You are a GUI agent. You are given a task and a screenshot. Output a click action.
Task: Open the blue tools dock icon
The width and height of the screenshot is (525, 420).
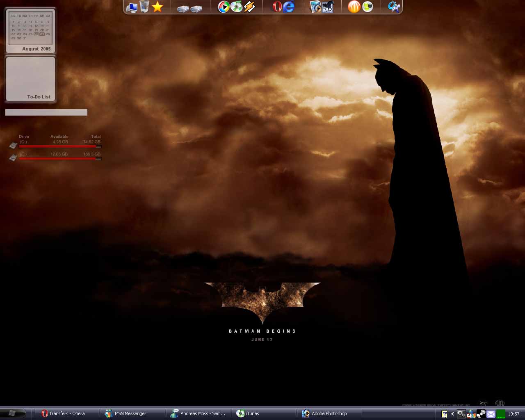tap(394, 7)
